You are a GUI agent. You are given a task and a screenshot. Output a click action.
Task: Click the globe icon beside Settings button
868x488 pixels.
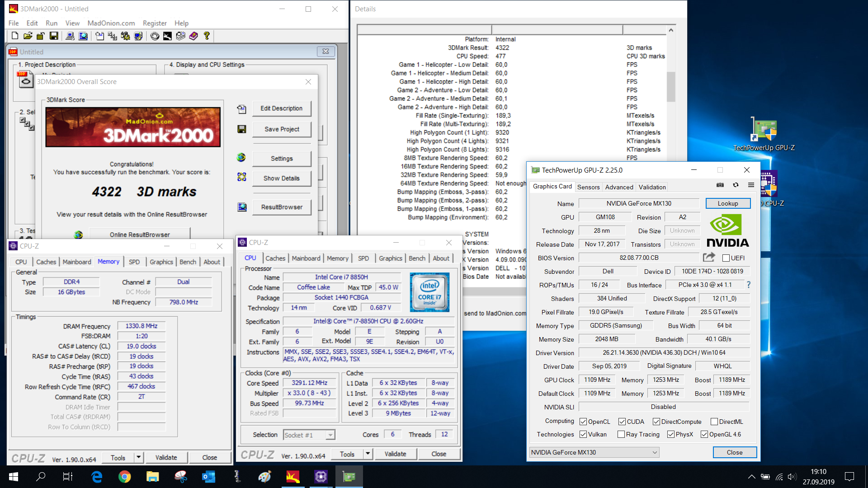241,157
